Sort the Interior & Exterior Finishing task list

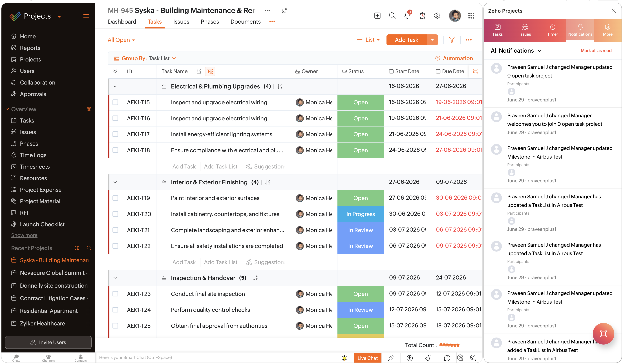pyautogui.click(x=268, y=182)
